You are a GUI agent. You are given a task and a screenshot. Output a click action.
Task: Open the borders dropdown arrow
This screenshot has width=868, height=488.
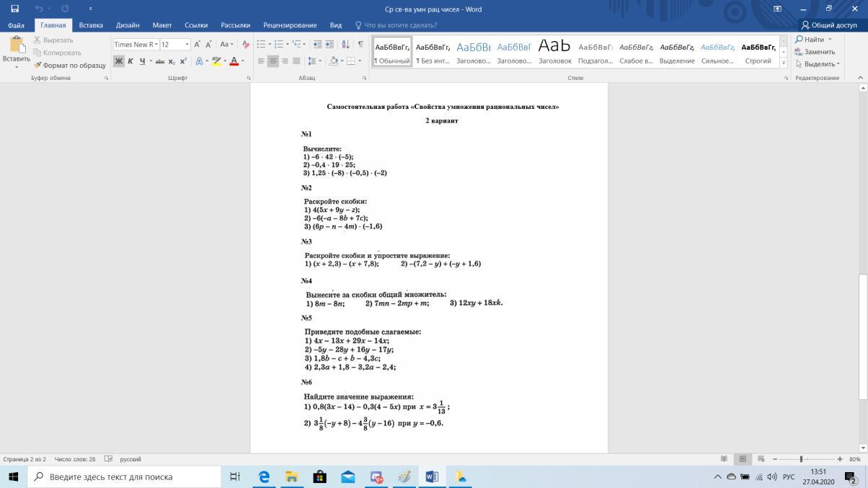[x=360, y=61]
